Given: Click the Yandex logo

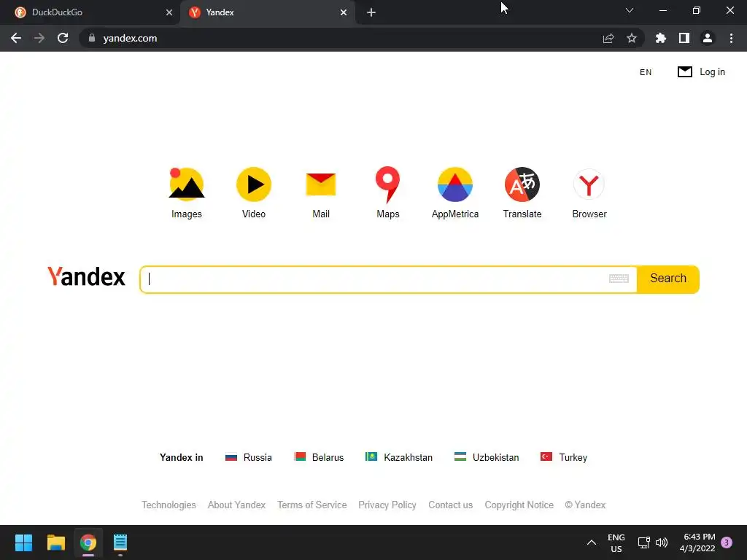Looking at the screenshot, I should pyautogui.click(x=86, y=276).
